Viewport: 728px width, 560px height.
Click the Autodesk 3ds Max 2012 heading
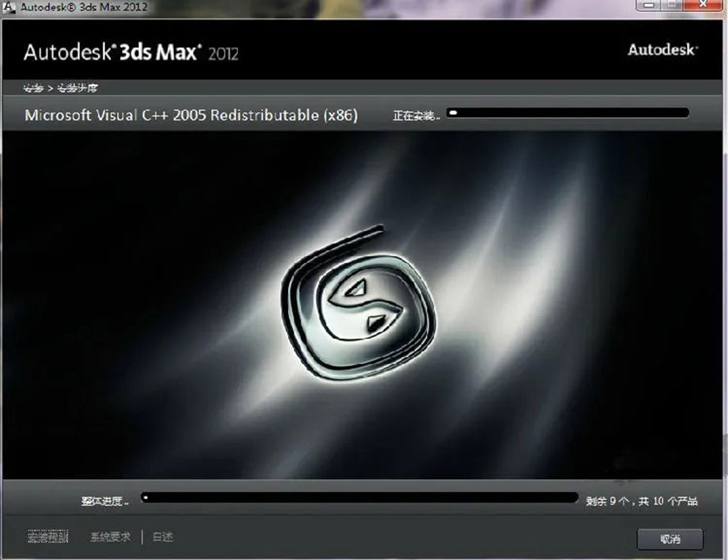(131, 53)
